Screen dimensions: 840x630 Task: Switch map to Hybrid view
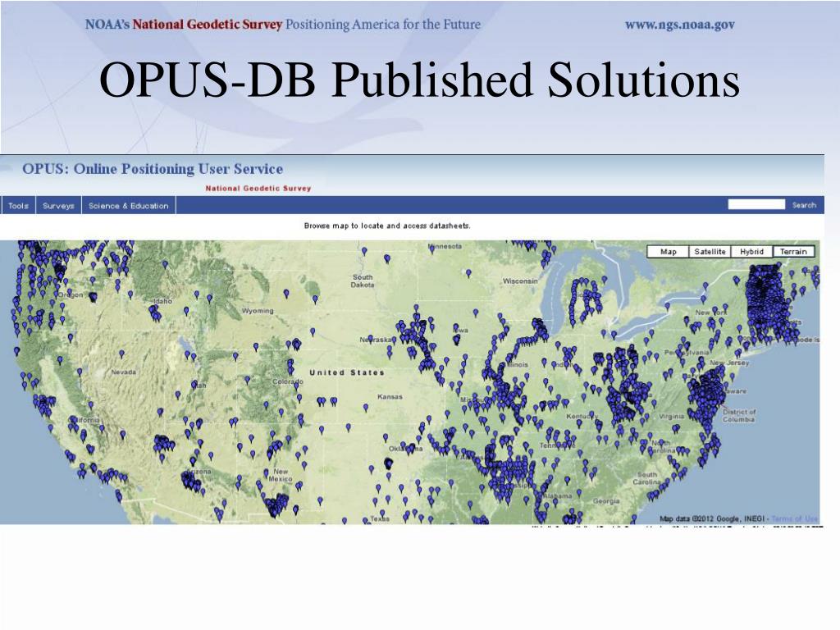coord(751,251)
